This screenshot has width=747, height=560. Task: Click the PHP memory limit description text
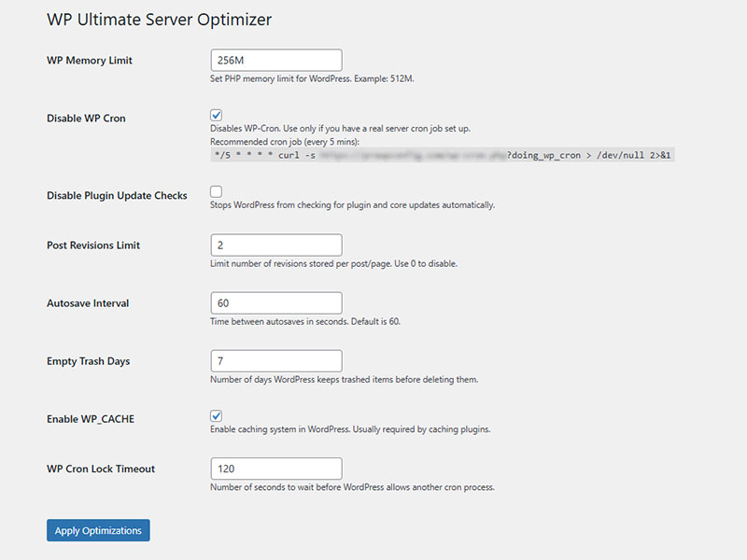click(x=312, y=79)
